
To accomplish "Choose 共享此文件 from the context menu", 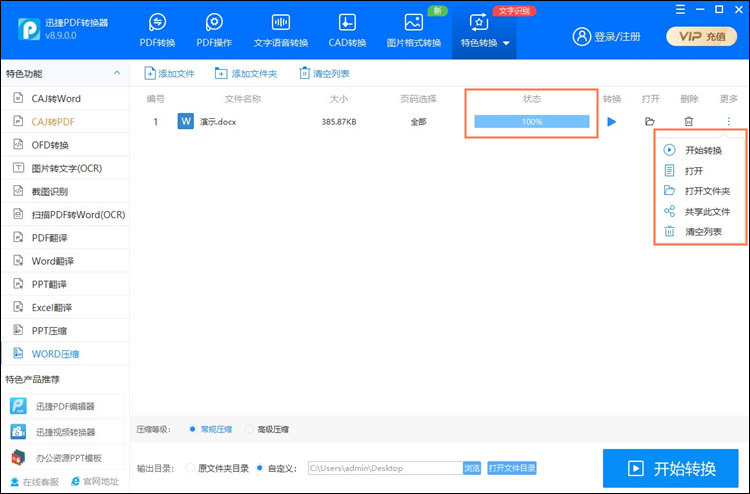I will [706, 211].
